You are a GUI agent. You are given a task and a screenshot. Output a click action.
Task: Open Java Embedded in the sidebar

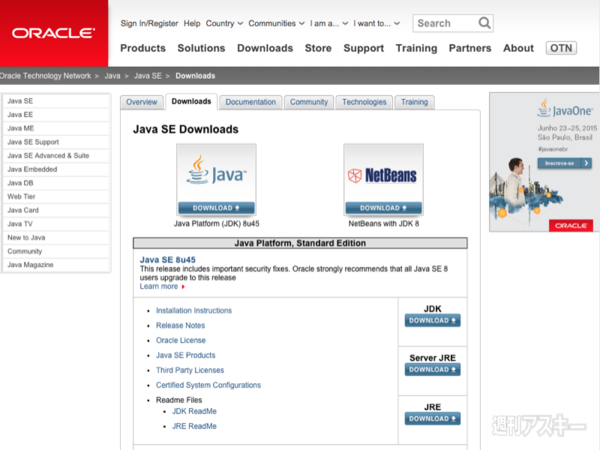56,169
